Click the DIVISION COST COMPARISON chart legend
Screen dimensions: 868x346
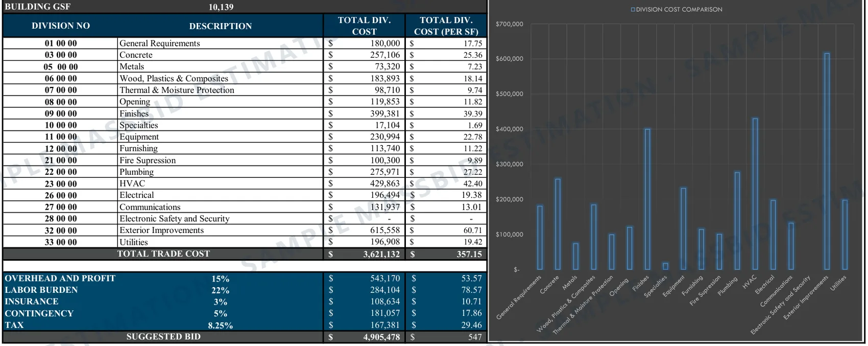tap(677, 9)
